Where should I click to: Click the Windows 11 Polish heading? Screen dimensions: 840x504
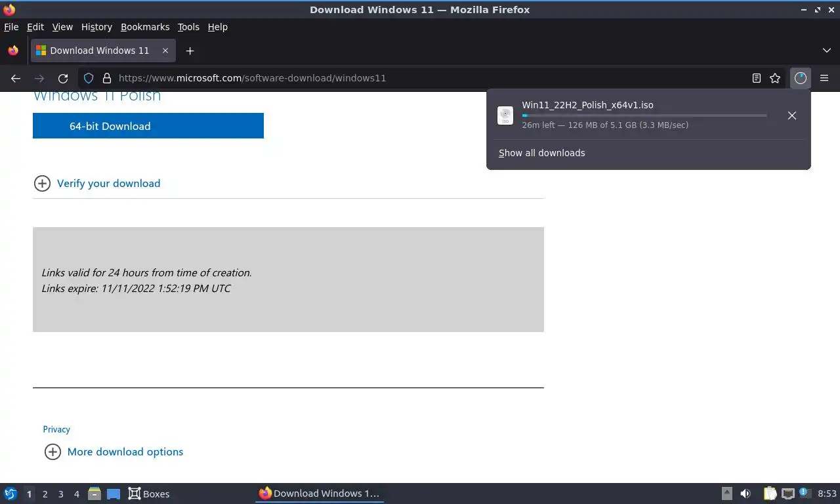pos(97,96)
